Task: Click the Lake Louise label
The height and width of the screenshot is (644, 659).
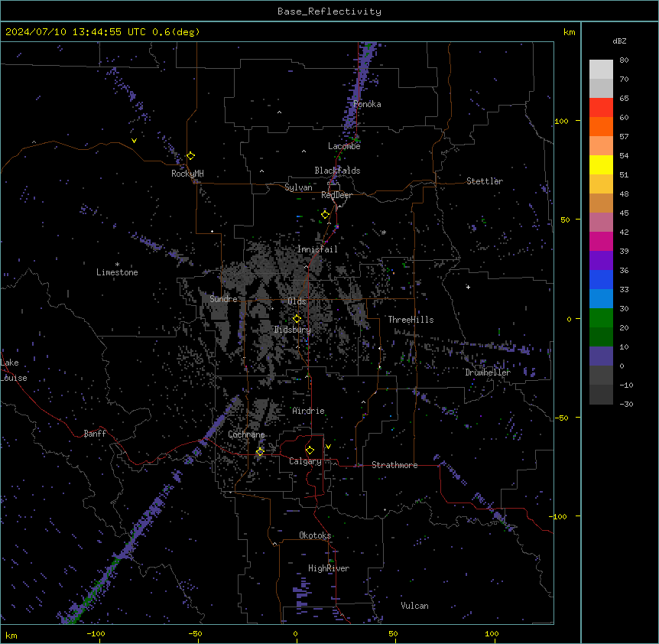Action: pyautogui.click(x=14, y=370)
